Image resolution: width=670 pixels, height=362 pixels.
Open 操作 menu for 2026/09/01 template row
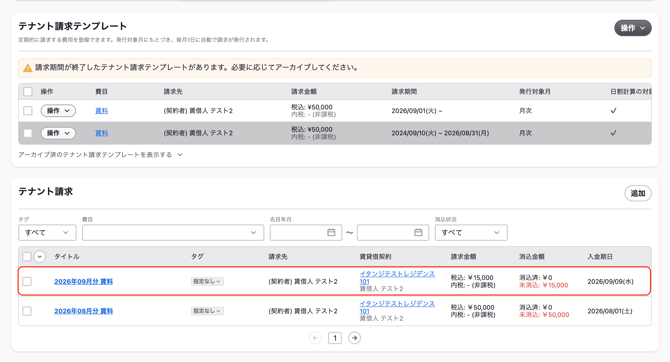(x=58, y=111)
